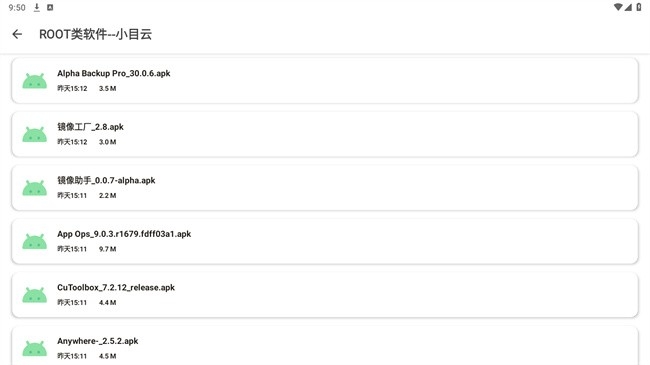Image resolution: width=650 pixels, height=365 pixels.
Task: Tap the back arrow in header
Action: (x=17, y=34)
